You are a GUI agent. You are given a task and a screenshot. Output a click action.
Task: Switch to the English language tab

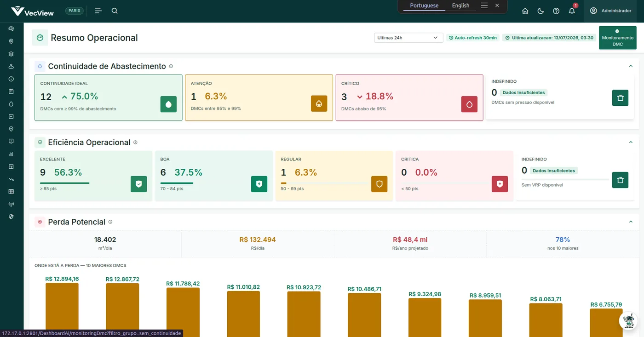(x=460, y=6)
